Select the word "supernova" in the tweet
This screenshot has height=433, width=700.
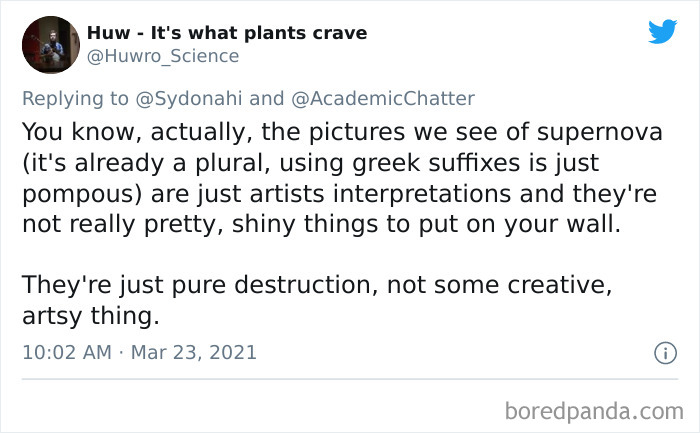[x=600, y=133]
